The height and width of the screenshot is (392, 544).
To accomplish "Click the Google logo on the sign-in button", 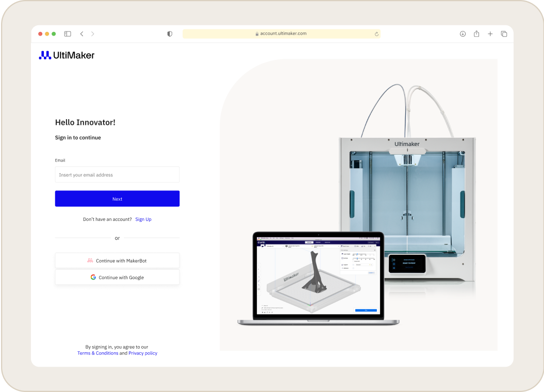I will (93, 277).
